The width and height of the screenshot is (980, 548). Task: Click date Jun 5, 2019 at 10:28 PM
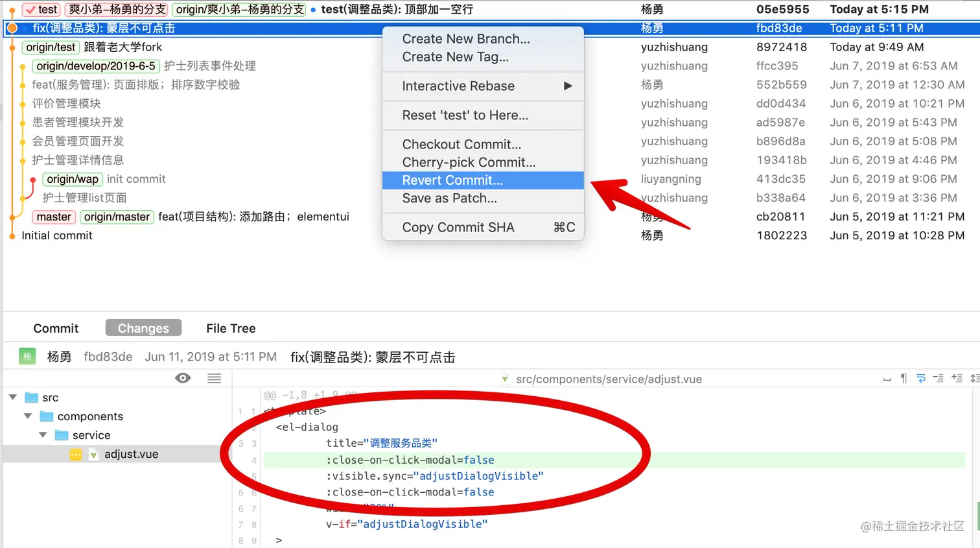point(897,235)
